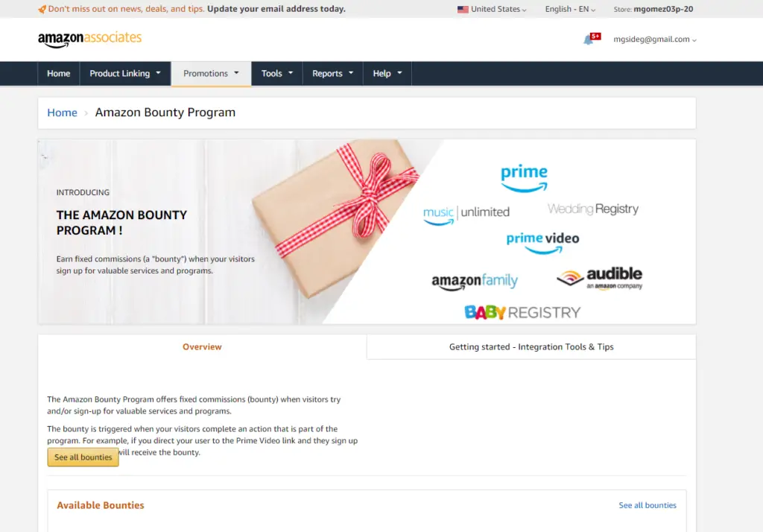
Task: Switch to Getting started - Integration Tools tab
Action: [531, 346]
